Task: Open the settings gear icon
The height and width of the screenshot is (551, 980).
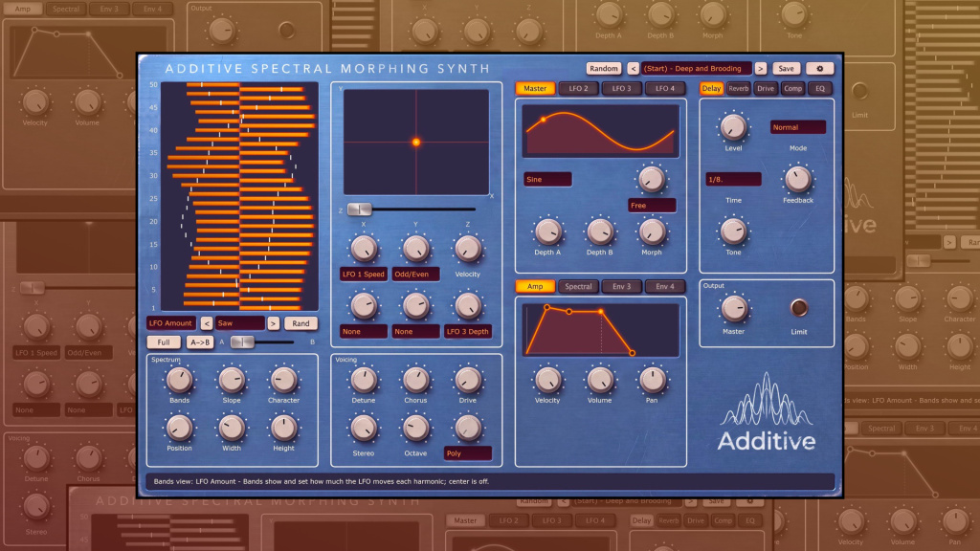Action: click(x=819, y=69)
